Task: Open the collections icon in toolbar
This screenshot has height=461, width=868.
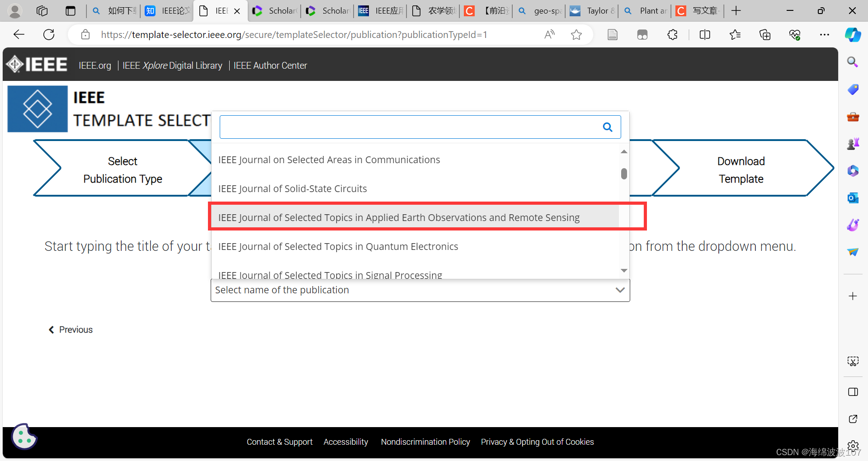Action: coord(765,34)
